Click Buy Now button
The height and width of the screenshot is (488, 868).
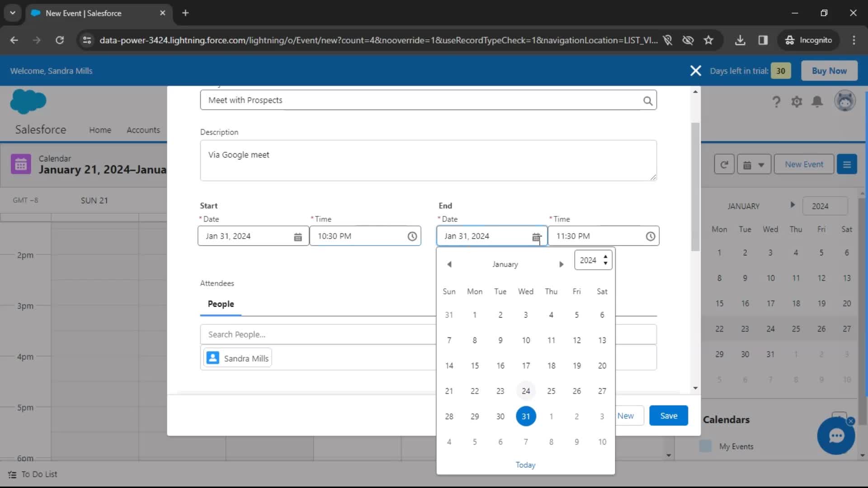pyautogui.click(x=829, y=71)
